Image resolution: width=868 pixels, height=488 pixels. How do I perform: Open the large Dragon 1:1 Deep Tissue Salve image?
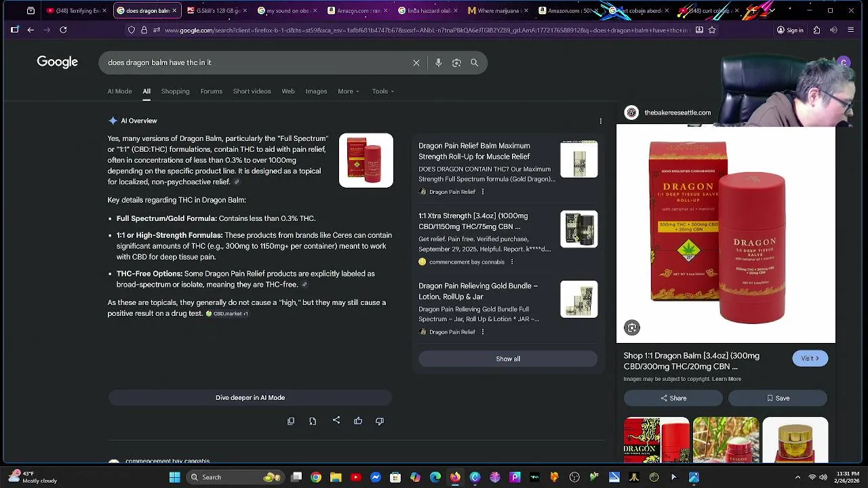click(726, 234)
